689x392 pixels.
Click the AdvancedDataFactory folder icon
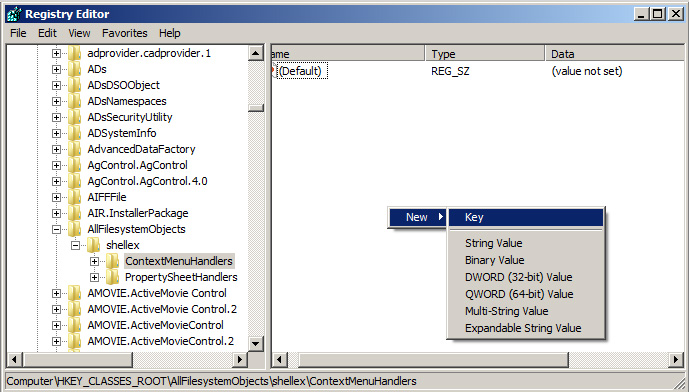(74, 149)
